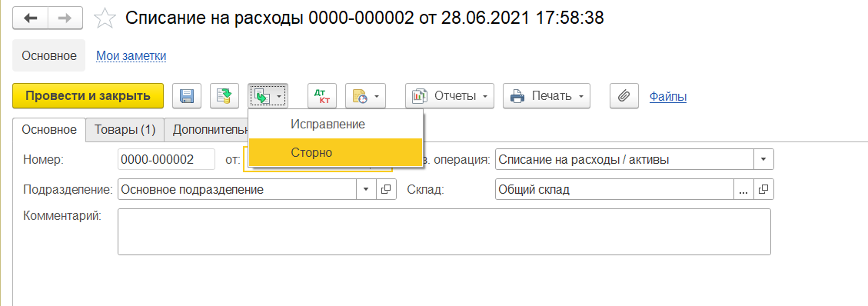Go back with the left arrow button
Image resolution: width=868 pixels, height=306 pixels.
(x=31, y=18)
